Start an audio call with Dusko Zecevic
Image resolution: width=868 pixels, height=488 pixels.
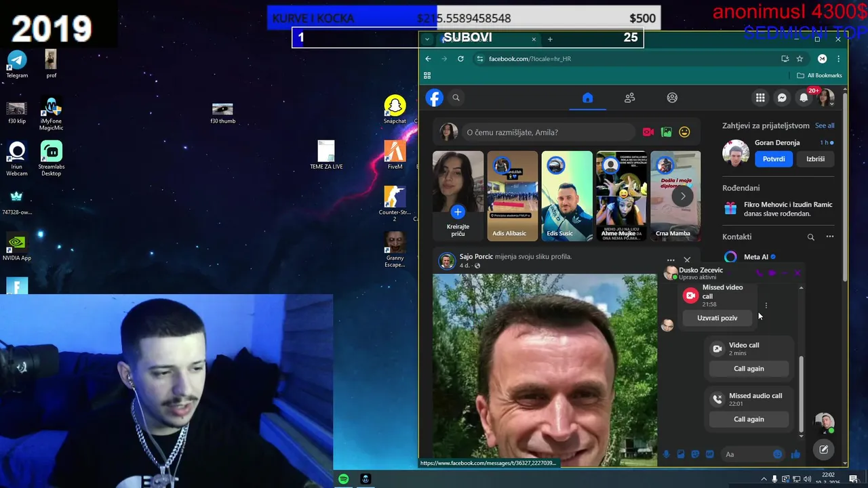(759, 273)
